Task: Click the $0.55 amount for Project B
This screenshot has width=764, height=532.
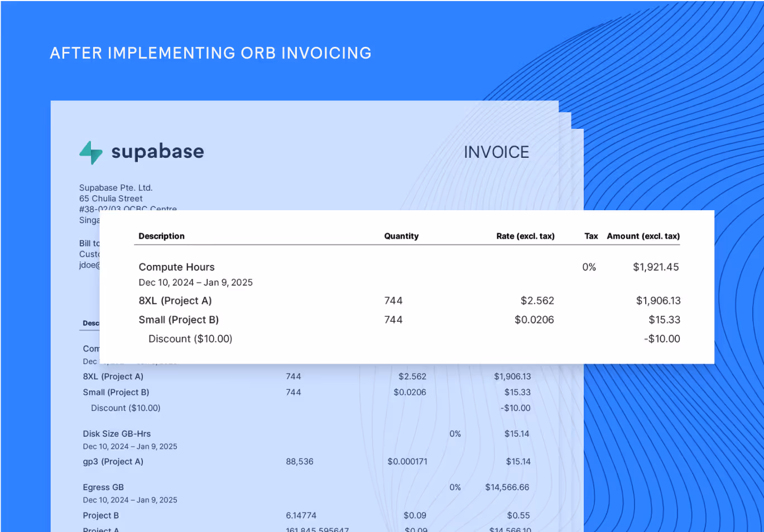Action: [518, 515]
